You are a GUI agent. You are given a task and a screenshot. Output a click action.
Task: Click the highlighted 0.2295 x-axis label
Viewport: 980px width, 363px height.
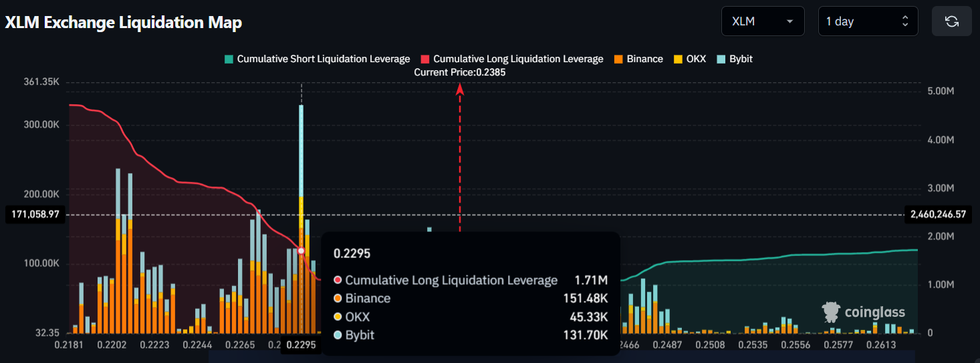click(x=300, y=345)
